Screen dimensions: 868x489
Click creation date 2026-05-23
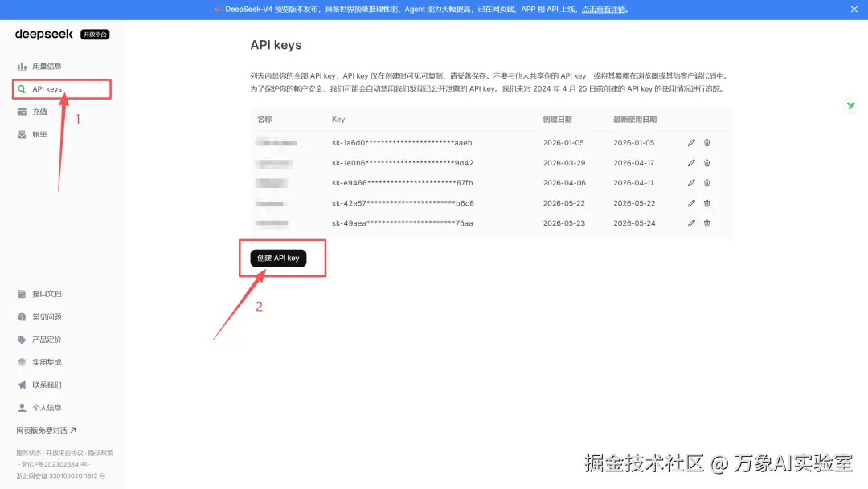564,223
